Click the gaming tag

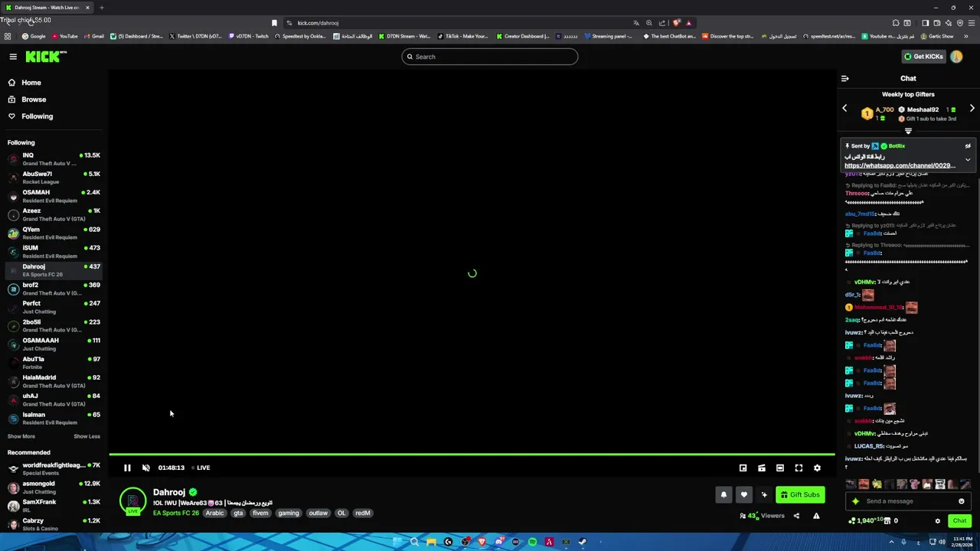pyautogui.click(x=289, y=513)
